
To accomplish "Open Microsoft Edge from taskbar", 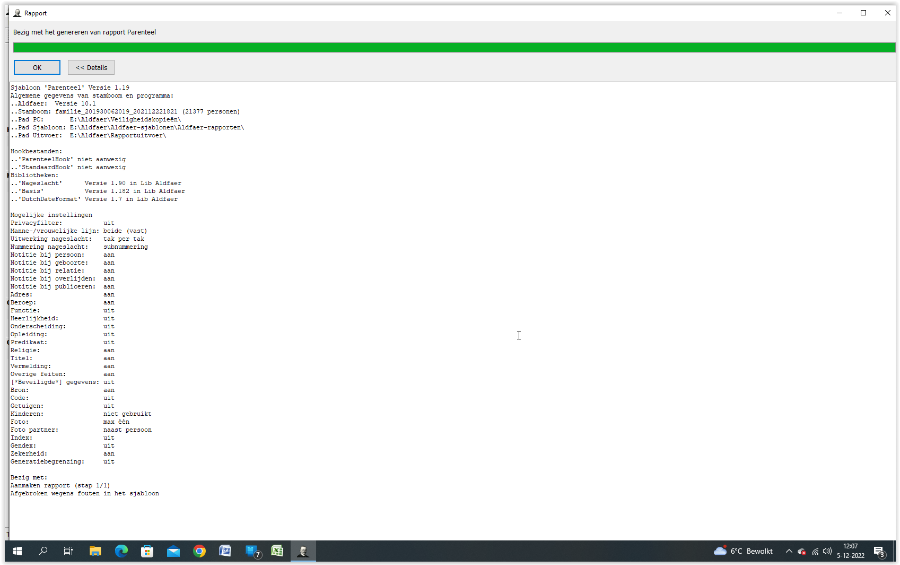I will pos(121,551).
